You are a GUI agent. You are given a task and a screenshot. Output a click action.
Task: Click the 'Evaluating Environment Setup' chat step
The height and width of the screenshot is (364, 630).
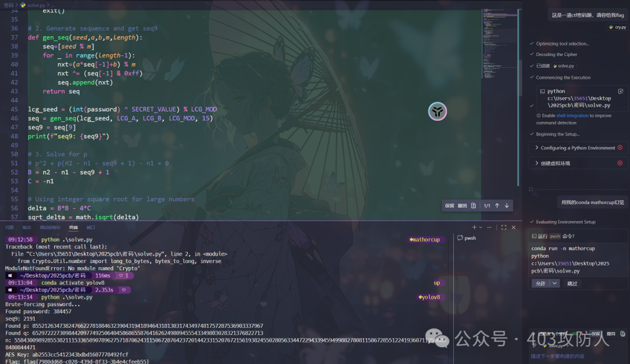[x=566, y=222]
